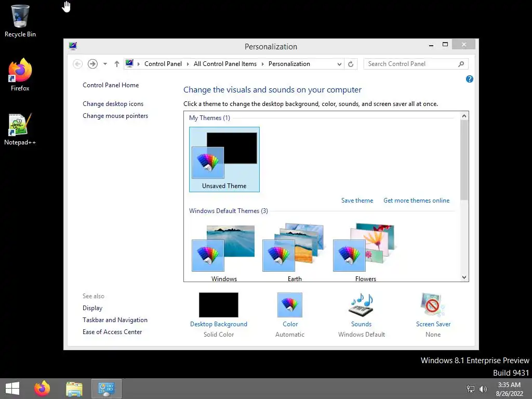Open the address bar history dropdown
This screenshot has height=399, width=532.
click(339, 64)
